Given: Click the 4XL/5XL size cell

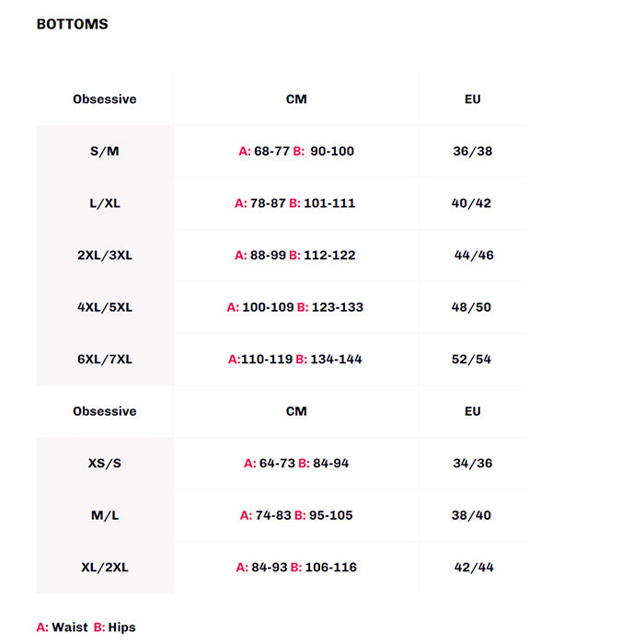Looking at the screenshot, I should point(105,307).
